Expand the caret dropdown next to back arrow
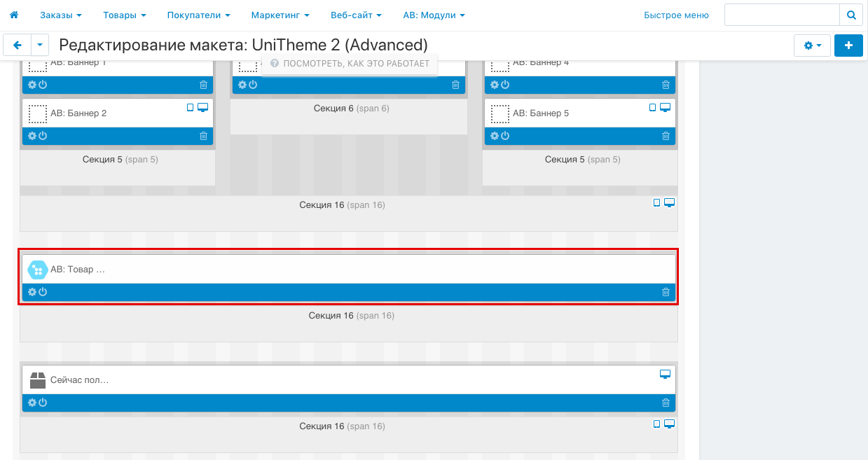 pyautogui.click(x=40, y=45)
